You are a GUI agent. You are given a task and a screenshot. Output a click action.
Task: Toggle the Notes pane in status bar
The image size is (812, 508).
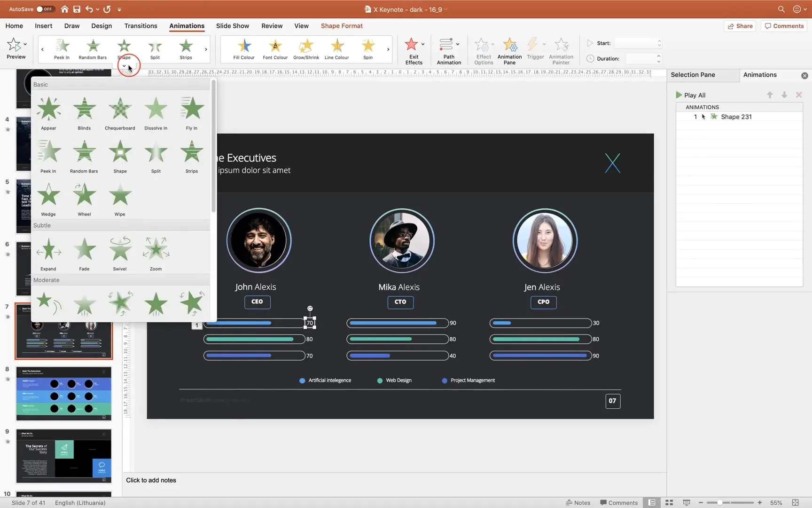tap(578, 503)
